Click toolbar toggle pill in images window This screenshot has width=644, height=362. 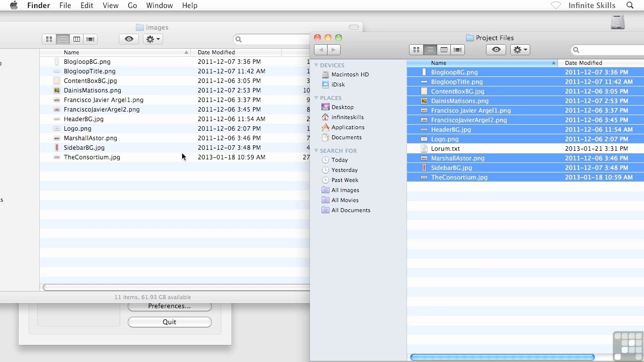coord(354,27)
